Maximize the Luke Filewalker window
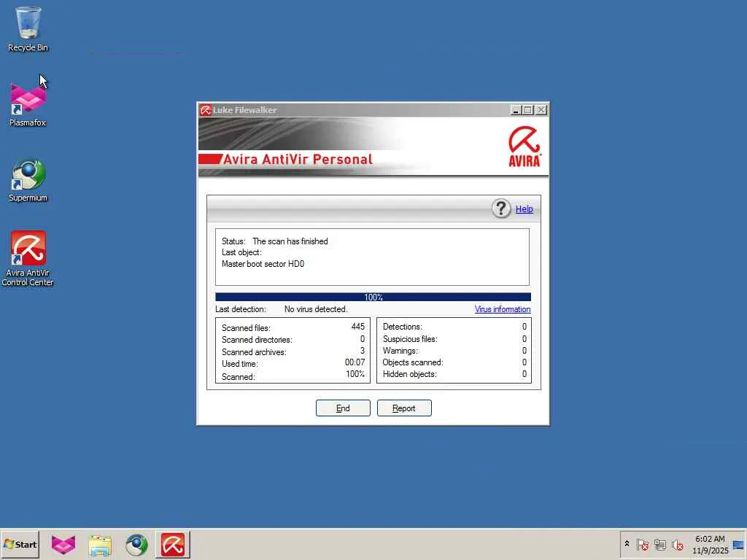 (x=528, y=110)
